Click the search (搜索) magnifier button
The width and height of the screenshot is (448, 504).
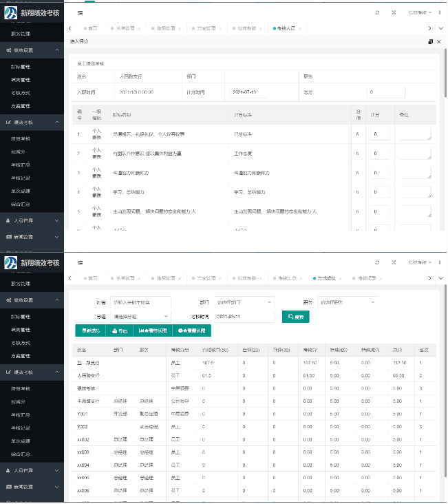(296, 317)
